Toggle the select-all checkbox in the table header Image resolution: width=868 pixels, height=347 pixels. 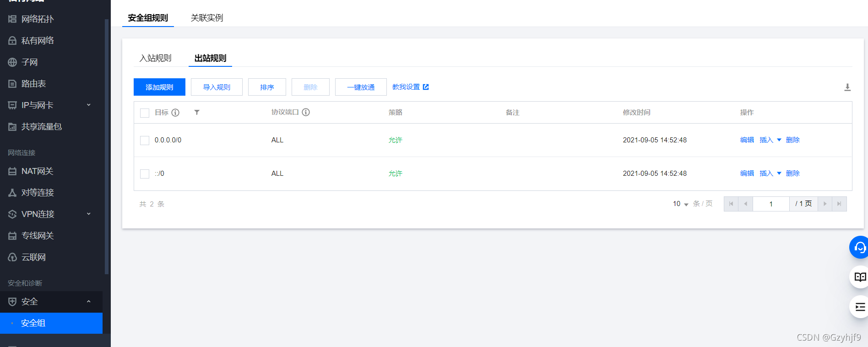[x=145, y=113]
